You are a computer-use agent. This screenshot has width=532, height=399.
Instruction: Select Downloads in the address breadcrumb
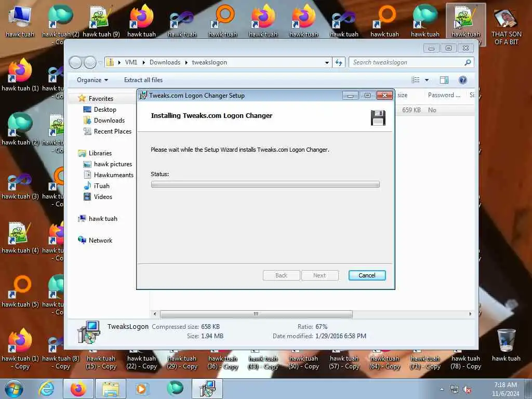pyautogui.click(x=165, y=62)
